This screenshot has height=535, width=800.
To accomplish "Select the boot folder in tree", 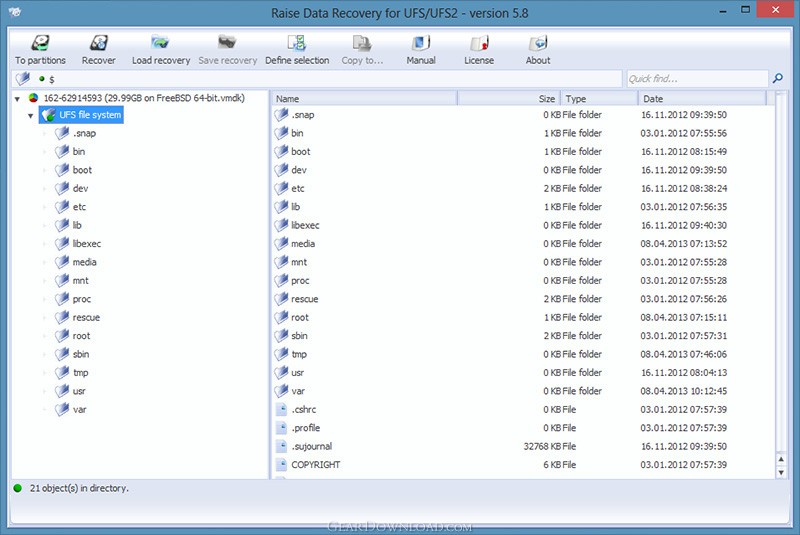I will point(81,170).
